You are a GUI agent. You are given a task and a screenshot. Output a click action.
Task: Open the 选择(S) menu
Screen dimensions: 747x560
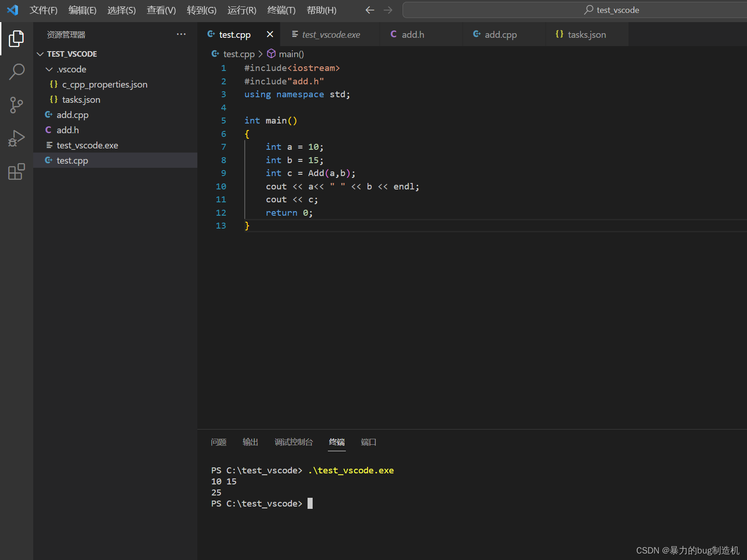pos(122,10)
